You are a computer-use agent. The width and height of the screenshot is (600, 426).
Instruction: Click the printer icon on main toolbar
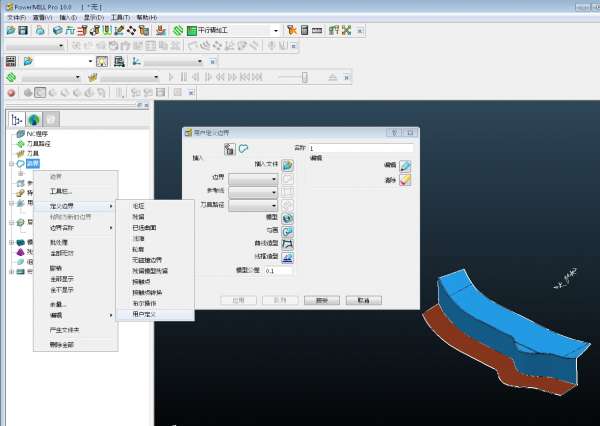click(40, 30)
